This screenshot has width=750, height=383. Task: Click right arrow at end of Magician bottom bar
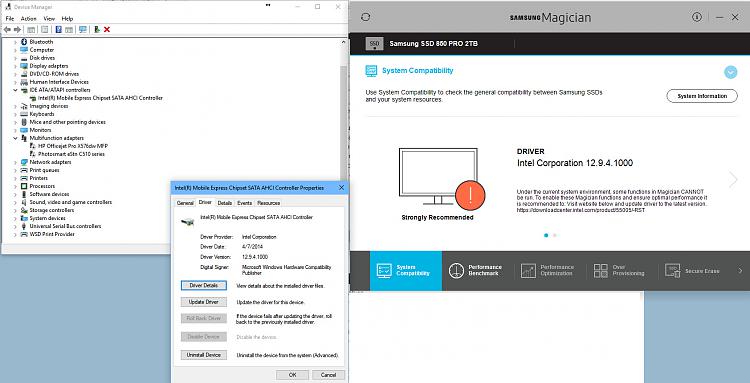coord(741,271)
